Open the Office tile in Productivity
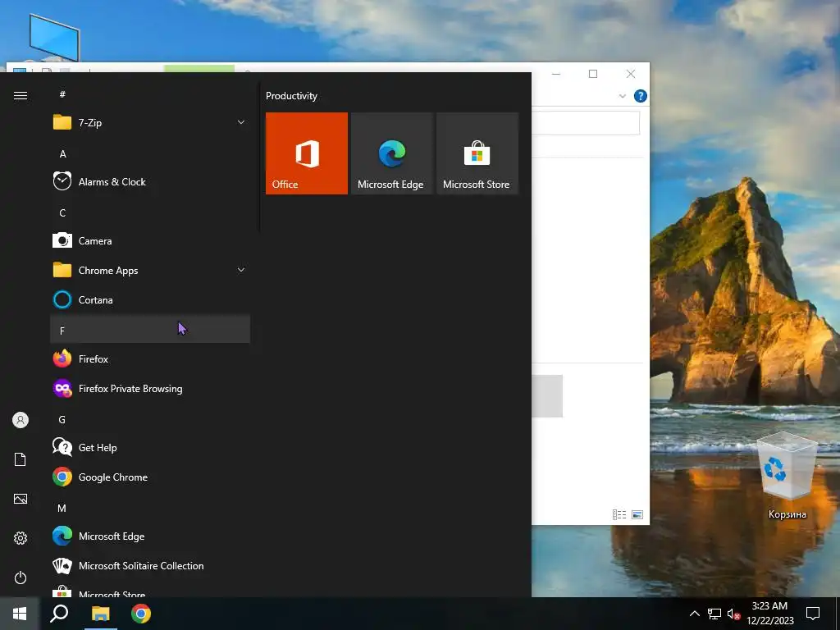The image size is (840, 630). point(307,153)
